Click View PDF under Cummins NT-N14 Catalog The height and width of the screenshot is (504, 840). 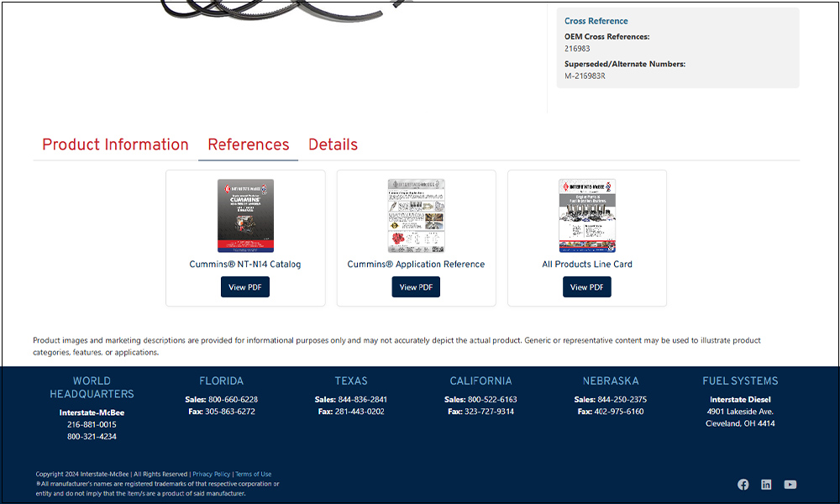click(245, 287)
